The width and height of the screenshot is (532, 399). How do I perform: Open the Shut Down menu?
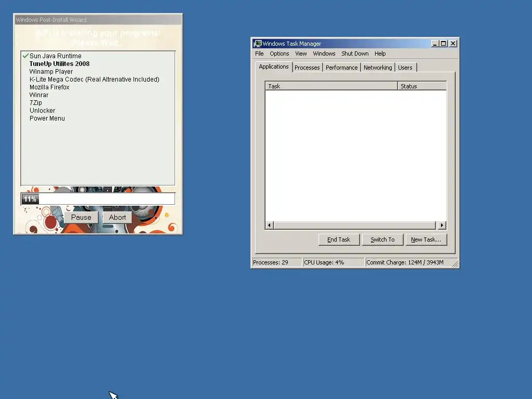[355, 54]
